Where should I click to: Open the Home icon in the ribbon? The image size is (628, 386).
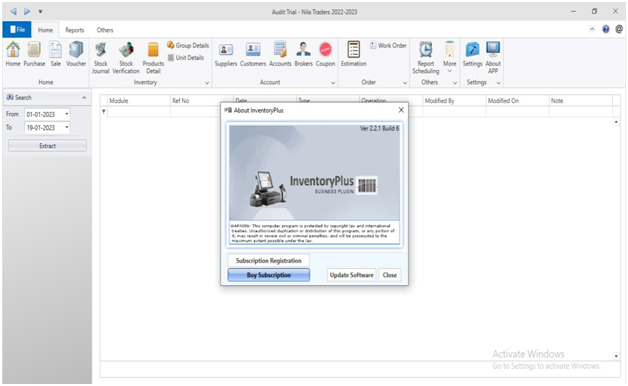pyautogui.click(x=13, y=54)
